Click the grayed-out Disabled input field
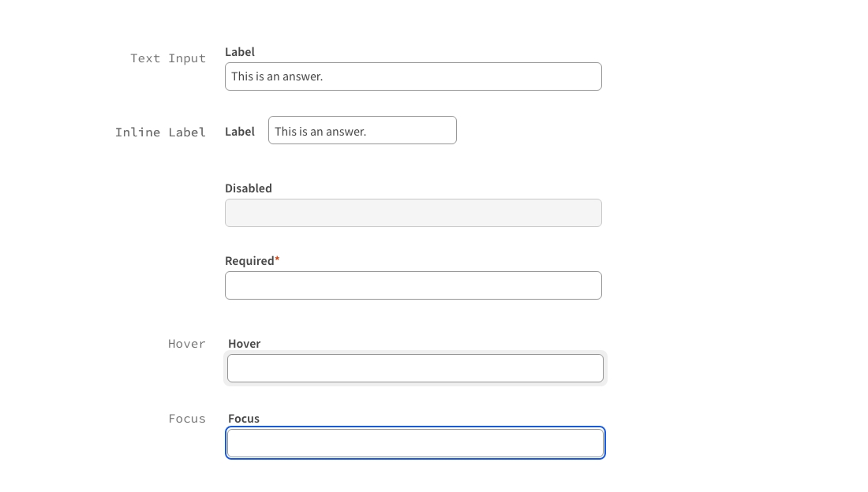 click(x=413, y=213)
